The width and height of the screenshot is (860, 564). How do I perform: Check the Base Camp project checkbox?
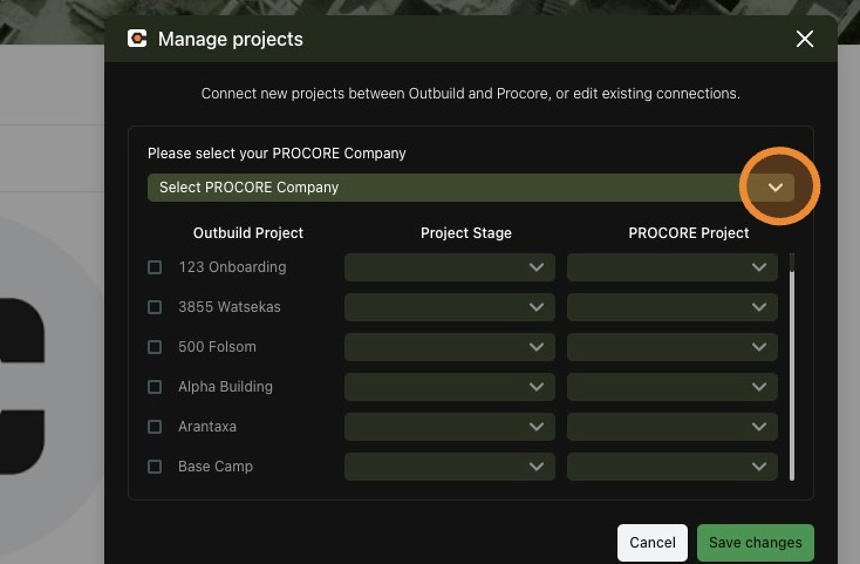(x=155, y=467)
